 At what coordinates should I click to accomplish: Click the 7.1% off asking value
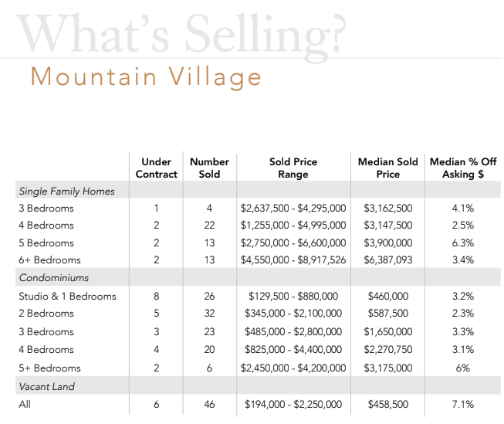463,404
